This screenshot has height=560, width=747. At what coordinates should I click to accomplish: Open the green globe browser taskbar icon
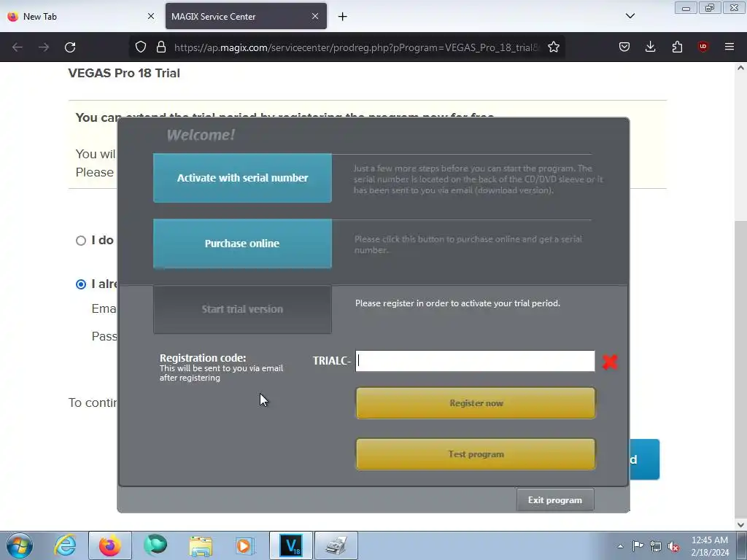(155, 545)
